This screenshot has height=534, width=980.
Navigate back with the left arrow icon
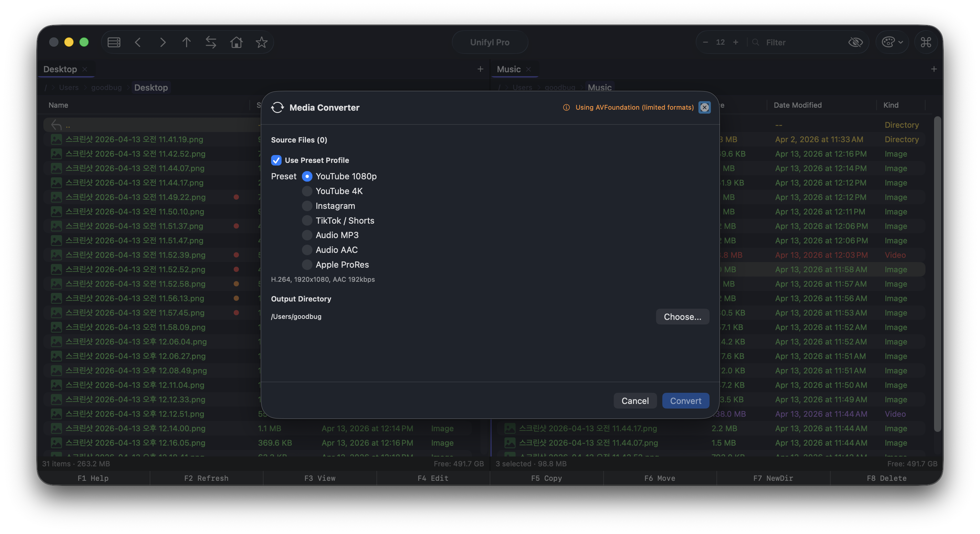pos(138,42)
